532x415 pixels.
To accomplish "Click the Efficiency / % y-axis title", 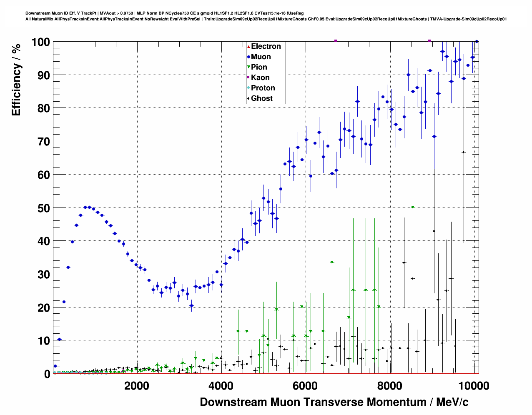I will pyautogui.click(x=16, y=79).
